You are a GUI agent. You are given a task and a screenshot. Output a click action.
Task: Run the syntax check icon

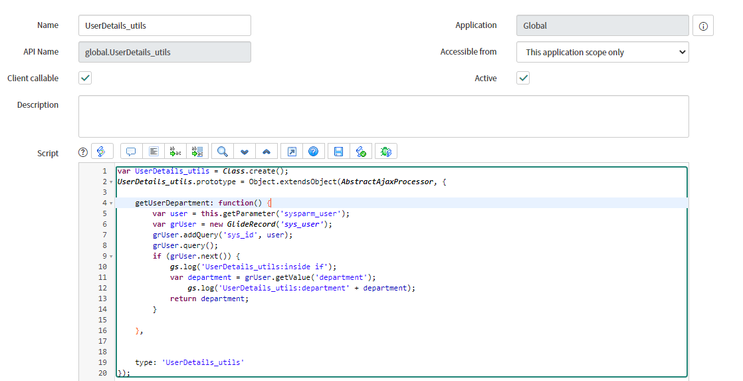pos(361,152)
